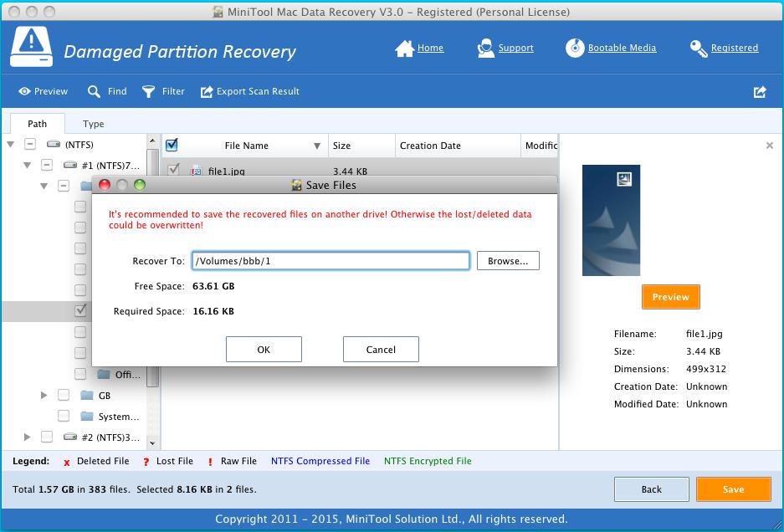Click the '16.16 KB' required space value
Screen dimensions: 784x532
tap(213, 311)
